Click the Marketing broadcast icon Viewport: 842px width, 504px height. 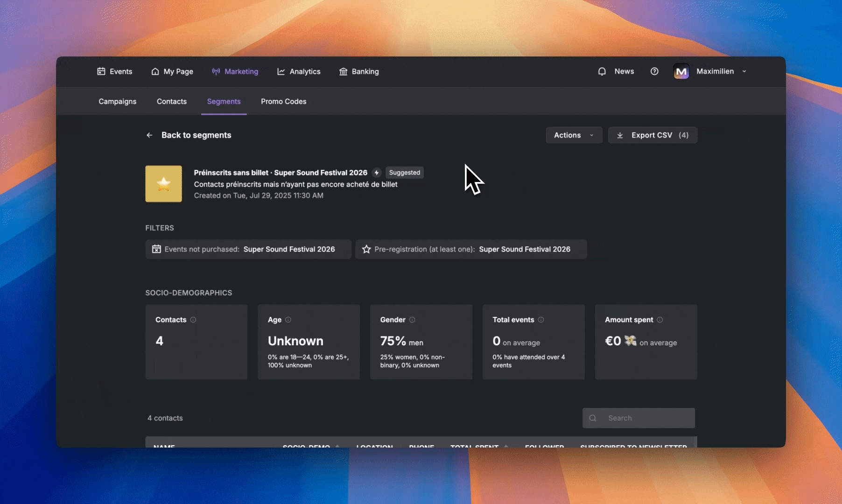[x=216, y=71]
